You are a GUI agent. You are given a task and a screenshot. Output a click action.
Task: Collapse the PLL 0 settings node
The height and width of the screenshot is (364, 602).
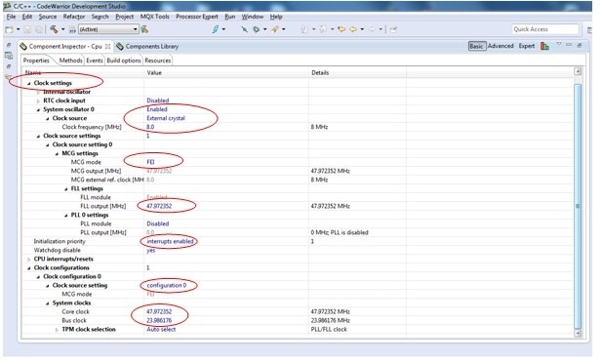(x=66, y=216)
